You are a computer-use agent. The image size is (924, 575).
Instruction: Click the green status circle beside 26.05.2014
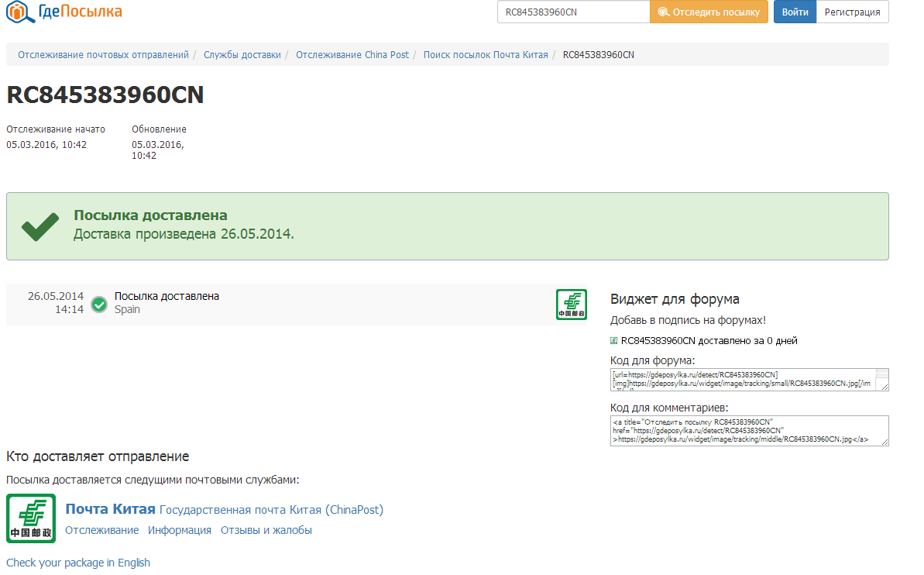pos(99,305)
